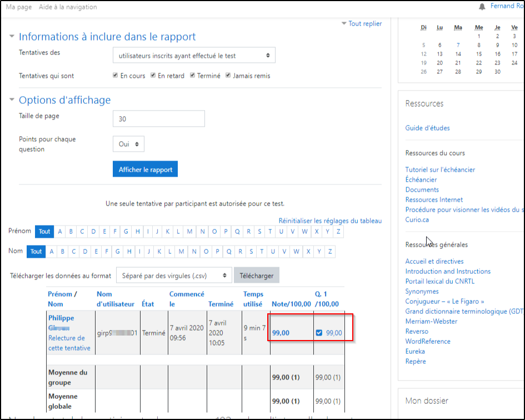Viewport: 525px width, 420px height.
Task: Open Relecture de cette tentative link
Action: point(67,343)
